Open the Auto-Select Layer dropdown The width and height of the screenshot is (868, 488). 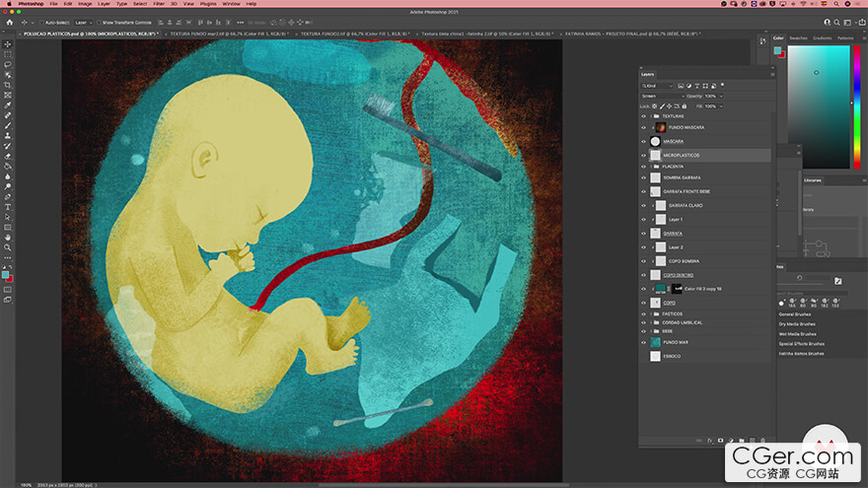pos(84,23)
